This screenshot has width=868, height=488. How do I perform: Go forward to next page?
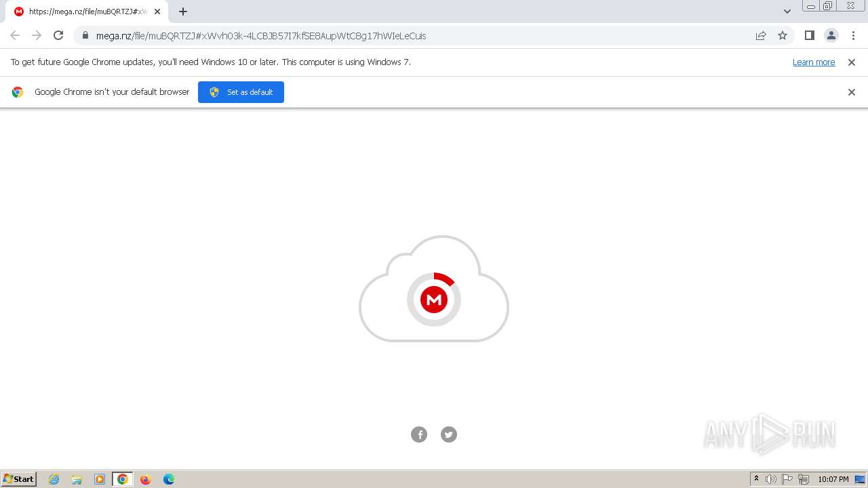37,35
